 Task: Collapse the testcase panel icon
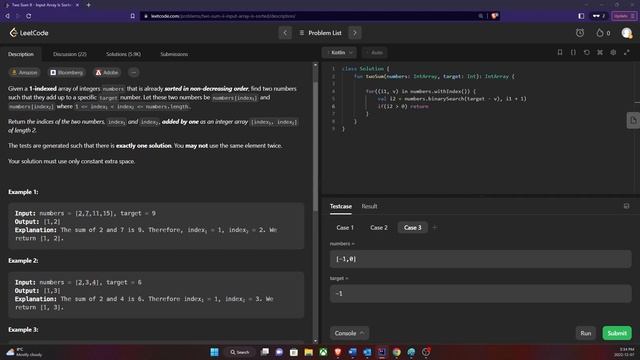[x=626, y=206]
